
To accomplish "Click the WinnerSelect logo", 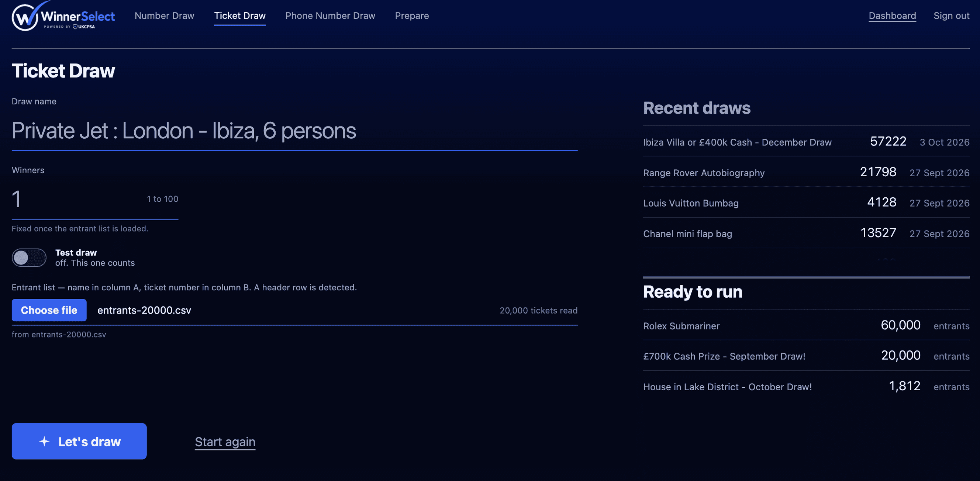I will point(63,16).
